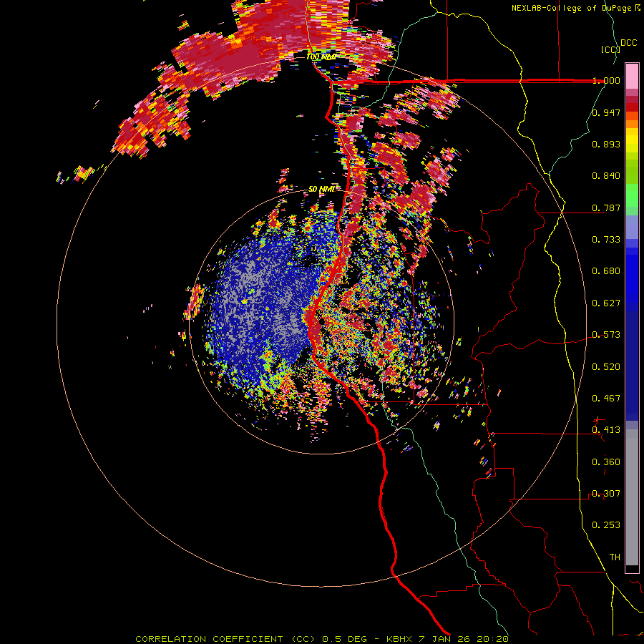Pick the orange color bar segment
Image resolution: width=644 pixels, height=644 pixels.
coord(632,124)
